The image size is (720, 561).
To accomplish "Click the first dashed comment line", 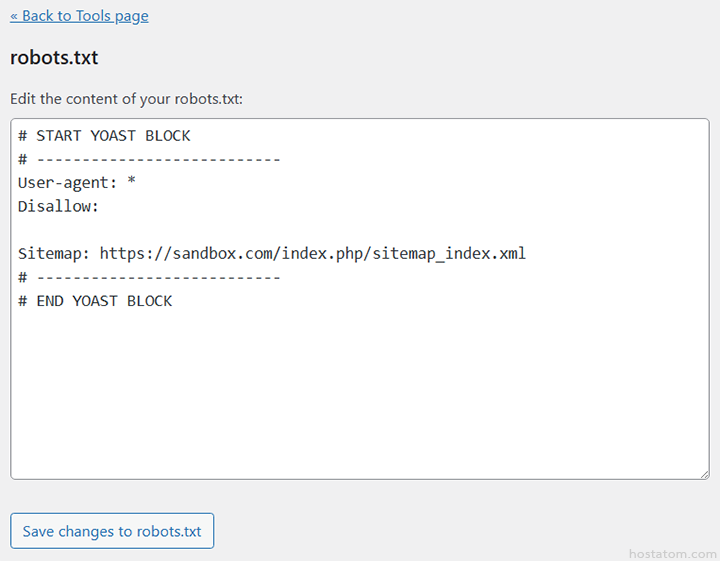I will [149, 159].
